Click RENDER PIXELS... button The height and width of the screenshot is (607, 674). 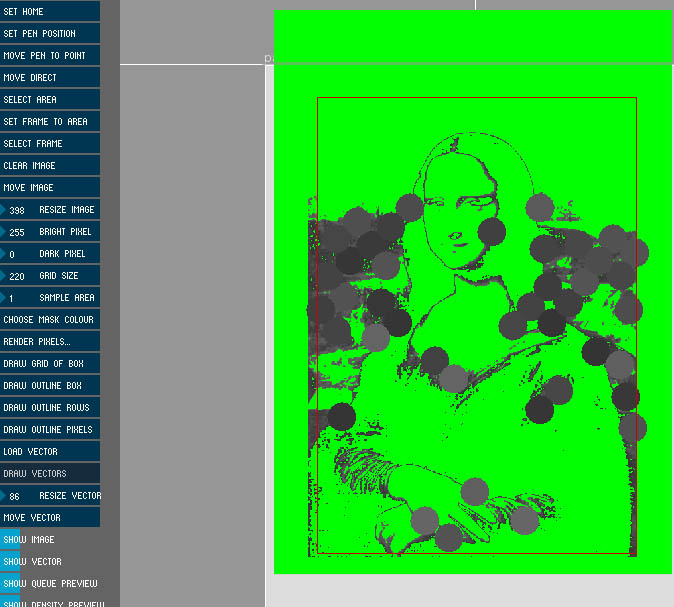pyautogui.click(x=50, y=341)
